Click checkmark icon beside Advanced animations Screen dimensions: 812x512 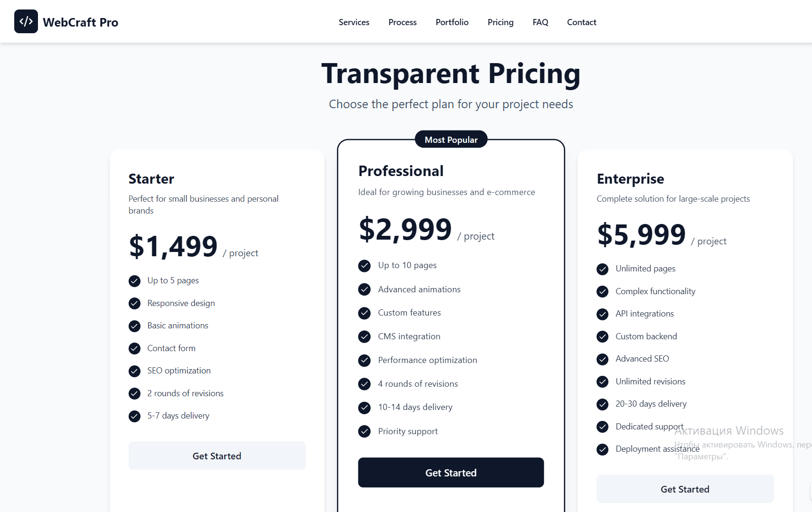click(364, 289)
